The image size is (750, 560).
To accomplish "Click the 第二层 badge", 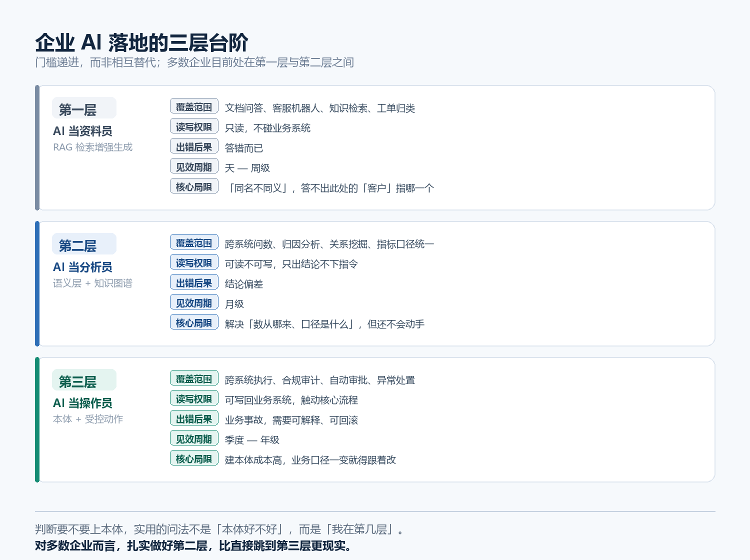I will point(84,244).
